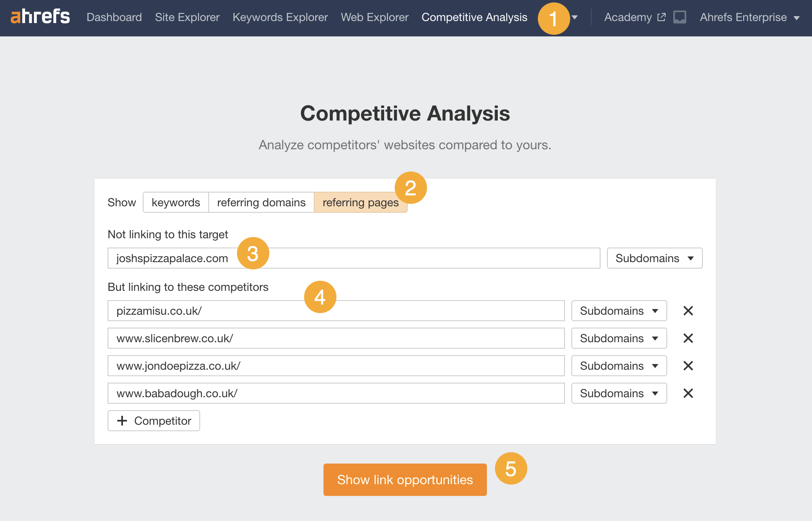
Task: Click the Ahrefs logo icon
Action: point(39,16)
